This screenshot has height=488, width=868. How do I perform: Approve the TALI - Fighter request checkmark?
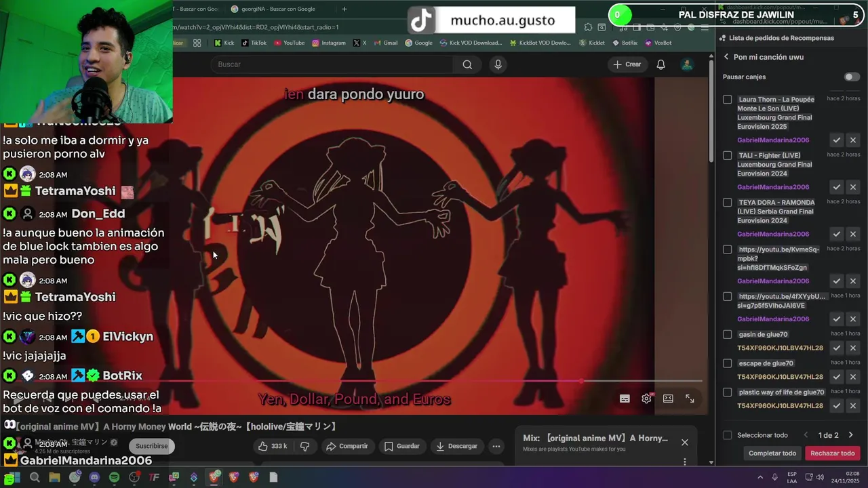pyautogui.click(x=837, y=187)
